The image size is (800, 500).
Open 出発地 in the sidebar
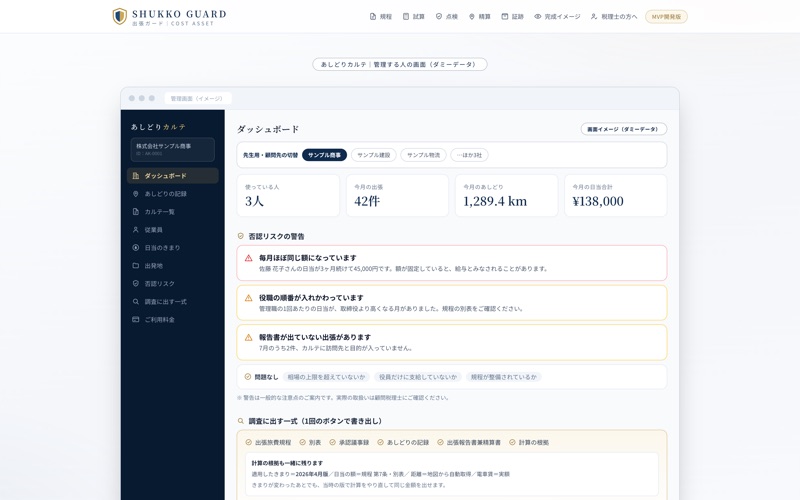pos(172,266)
